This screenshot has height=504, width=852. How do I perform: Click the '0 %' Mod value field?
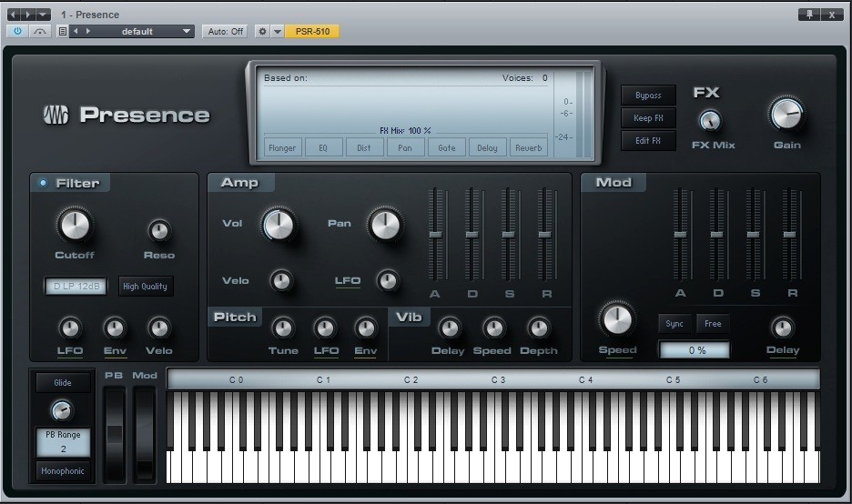pos(695,350)
